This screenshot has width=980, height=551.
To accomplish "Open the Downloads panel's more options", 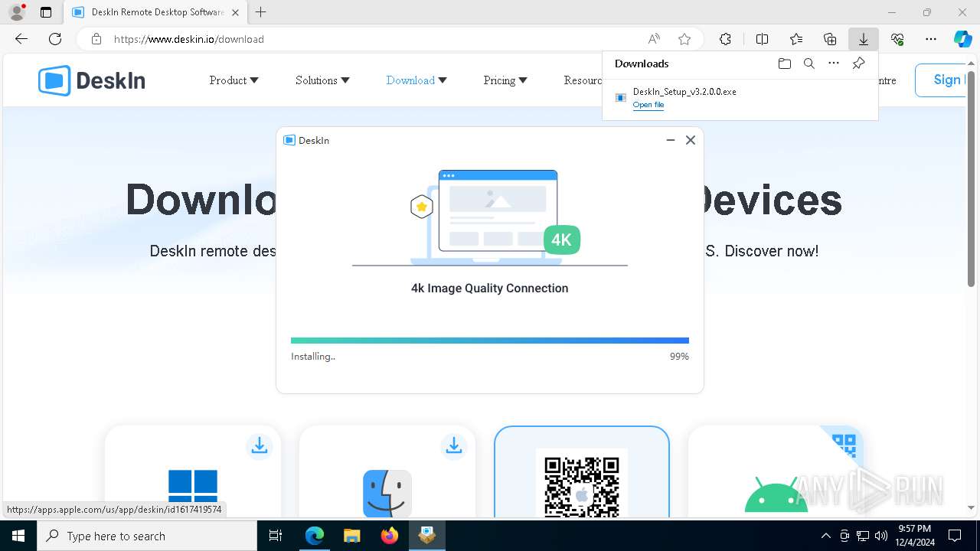I will coord(834,64).
